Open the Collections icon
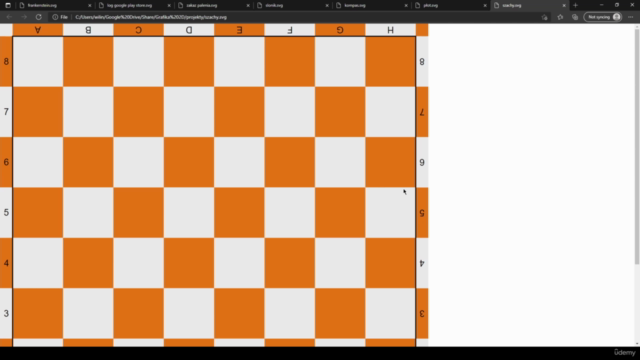This screenshot has height=360, width=640. point(575,17)
